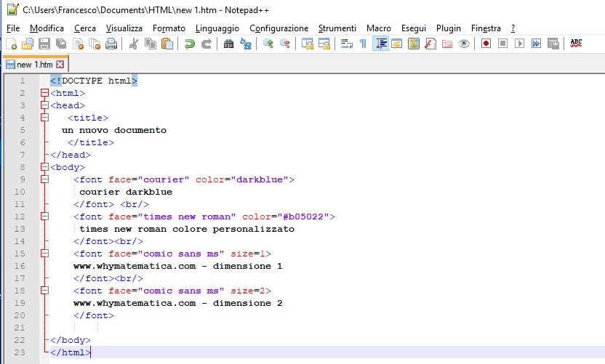Screen dimensions: 605x364
Task: Save the current file with floppy icon
Action: tap(44, 44)
